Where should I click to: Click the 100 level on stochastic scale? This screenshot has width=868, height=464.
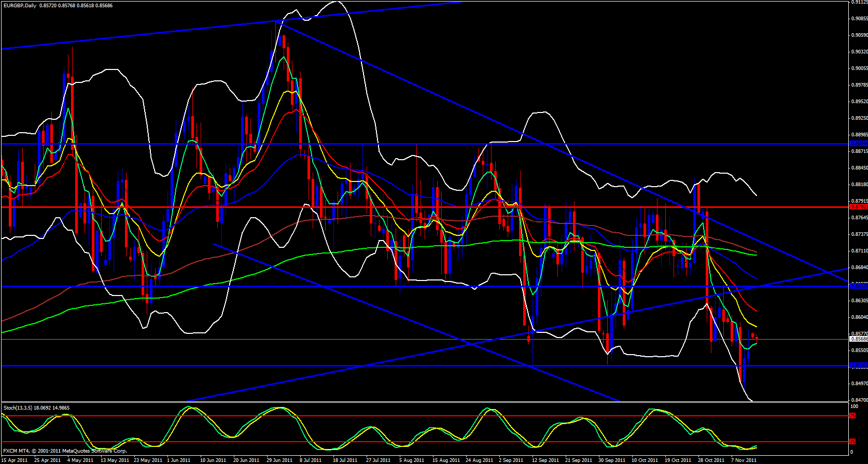(854, 406)
